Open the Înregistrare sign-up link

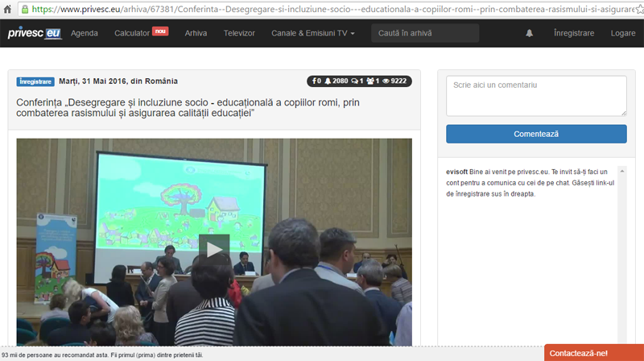tap(574, 33)
